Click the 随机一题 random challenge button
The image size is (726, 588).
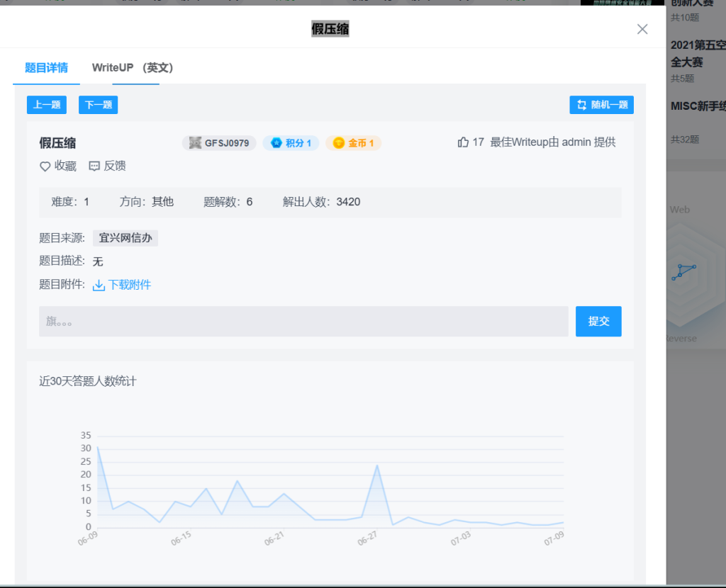[x=602, y=105]
